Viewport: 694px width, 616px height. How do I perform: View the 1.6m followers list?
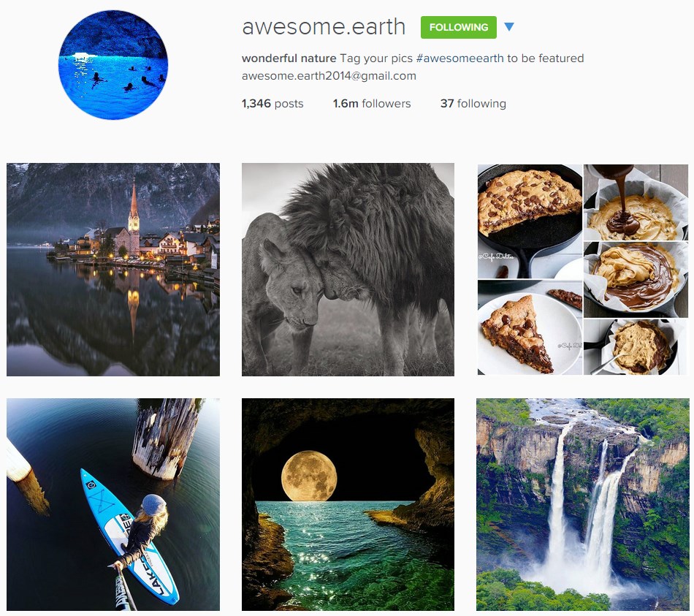[372, 104]
